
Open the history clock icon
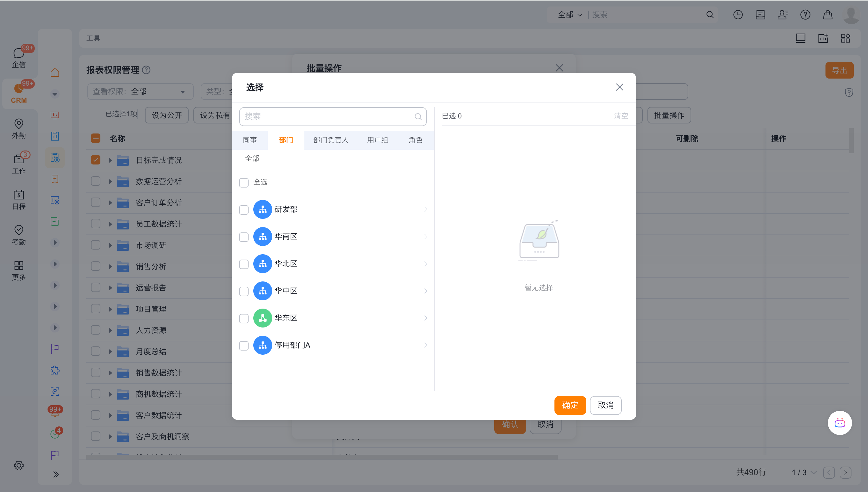(x=738, y=14)
